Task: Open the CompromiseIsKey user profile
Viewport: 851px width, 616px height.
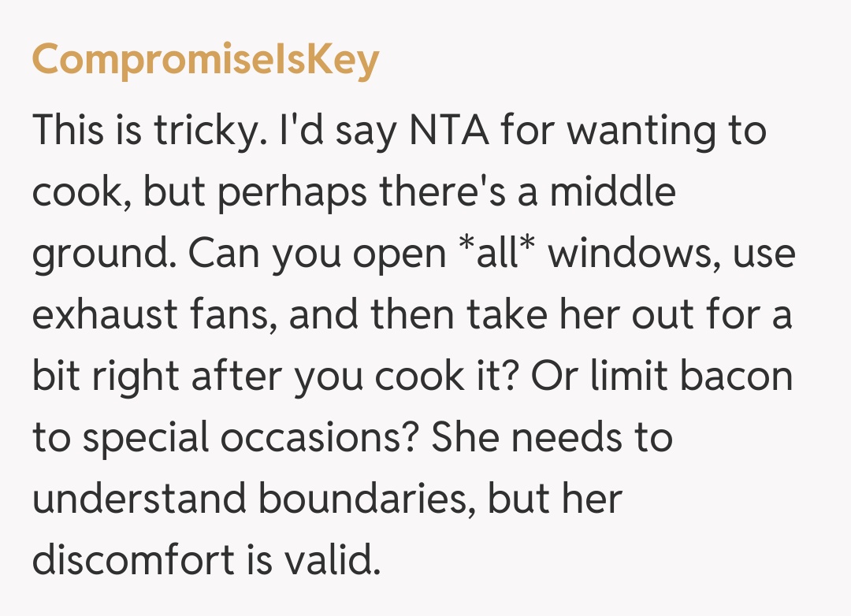Action: coord(205,60)
